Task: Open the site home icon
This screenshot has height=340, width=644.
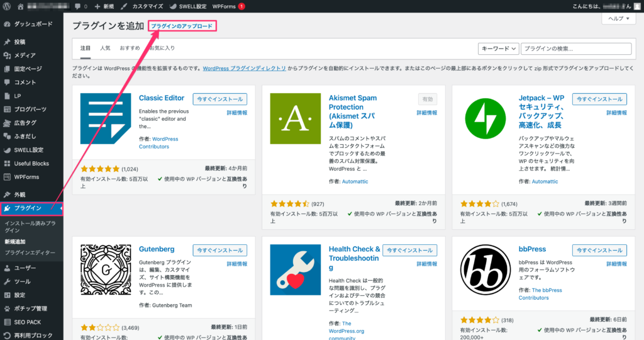Action: pos(20,6)
